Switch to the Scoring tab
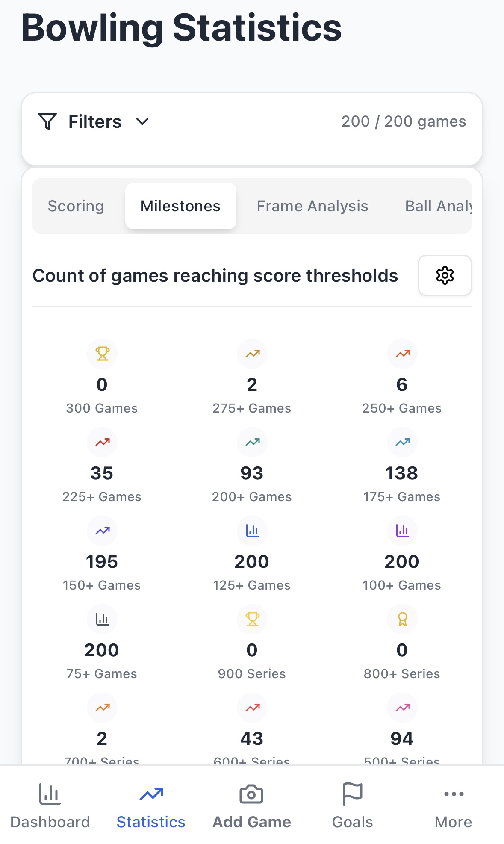The height and width of the screenshot is (844, 504). (76, 206)
